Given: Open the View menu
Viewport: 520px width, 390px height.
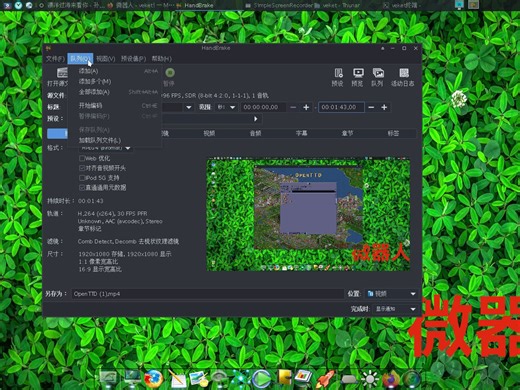Looking at the screenshot, I should click(106, 59).
